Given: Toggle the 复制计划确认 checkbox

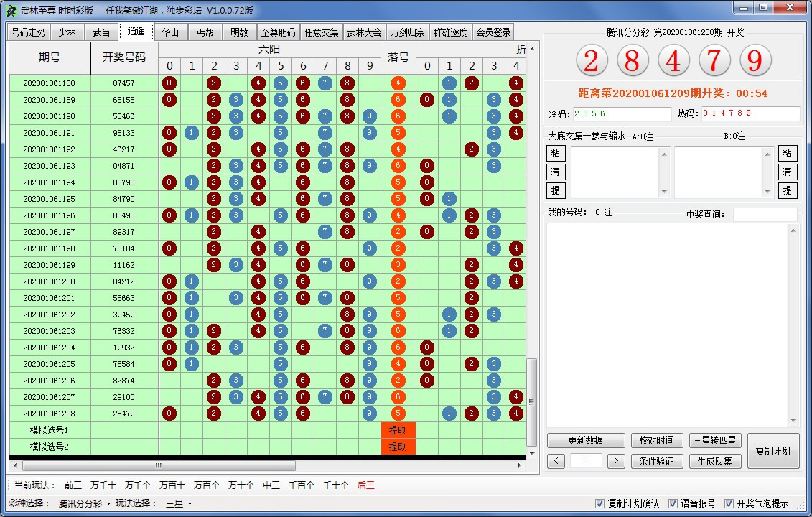Looking at the screenshot, I should [599, 503].
